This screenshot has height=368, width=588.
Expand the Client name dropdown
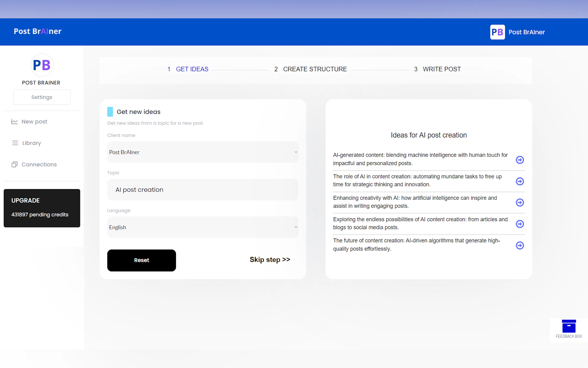pos(203,152)
